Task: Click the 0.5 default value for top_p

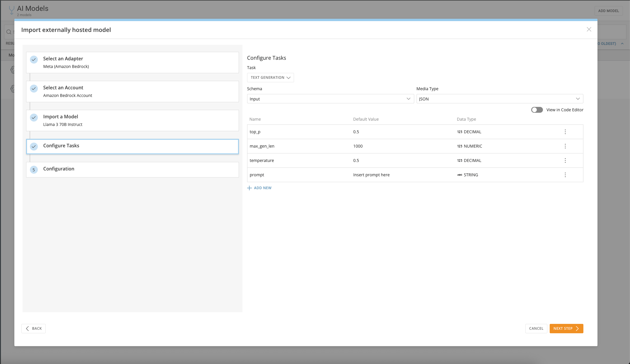Action: [x=356, y=132]
